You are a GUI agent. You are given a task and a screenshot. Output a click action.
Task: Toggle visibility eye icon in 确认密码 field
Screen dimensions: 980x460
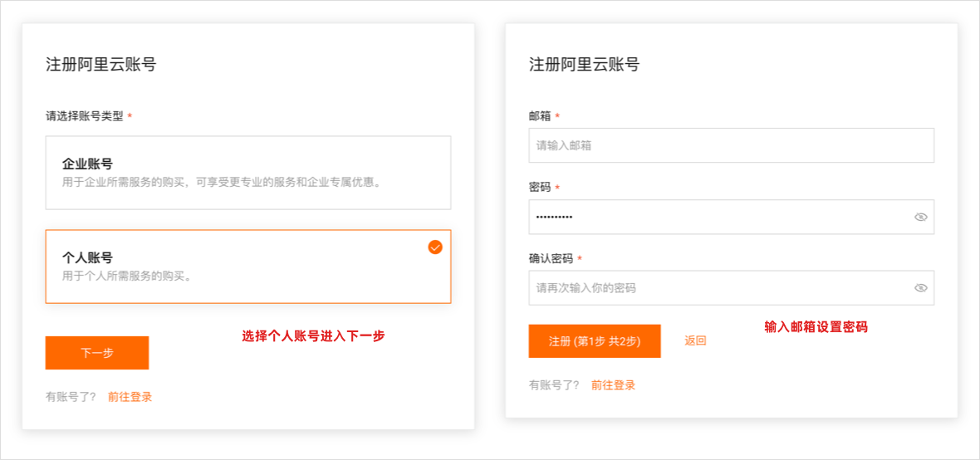click(x=920, y=288)
